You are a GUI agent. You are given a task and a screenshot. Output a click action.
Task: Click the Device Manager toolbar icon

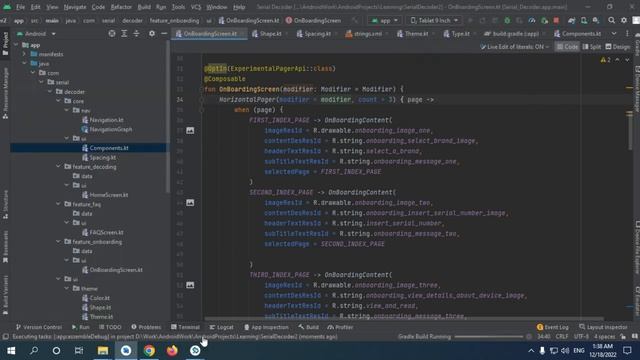(584, 20)
